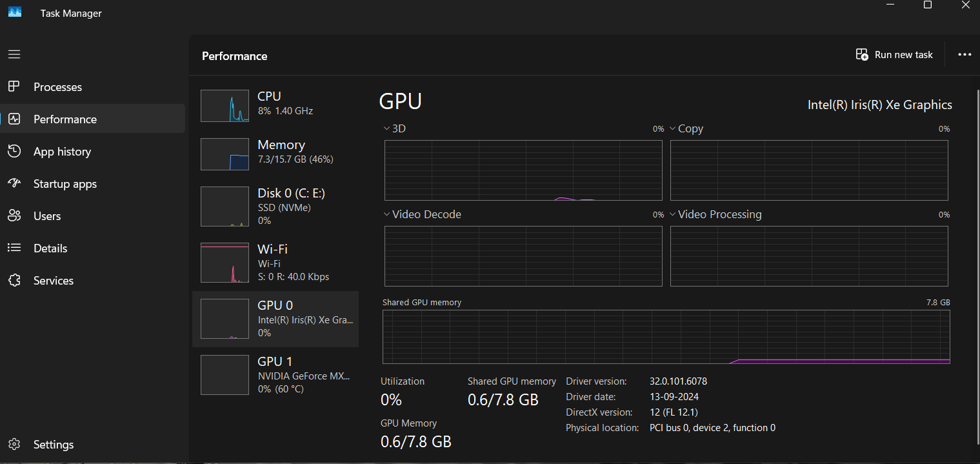Switch to GPU 1 NVIDIA GeForce entry
This screenshot has height=464, width=980.
coord(275,375)
